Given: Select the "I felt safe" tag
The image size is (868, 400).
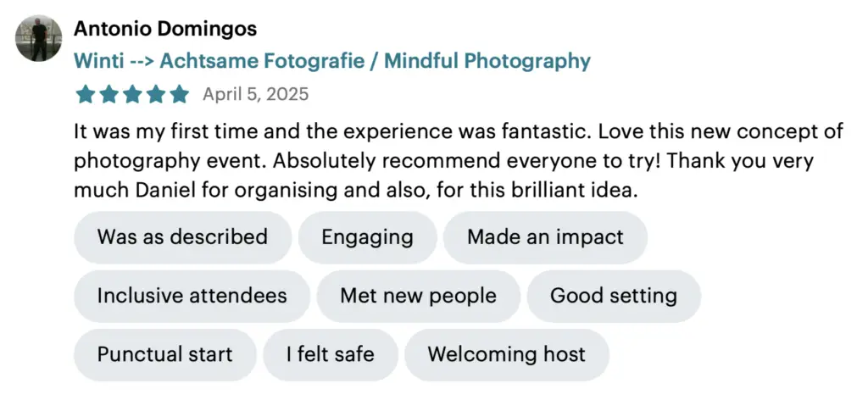Looking at the screenshot, I should pyautogui.click(x=330, y=354).
